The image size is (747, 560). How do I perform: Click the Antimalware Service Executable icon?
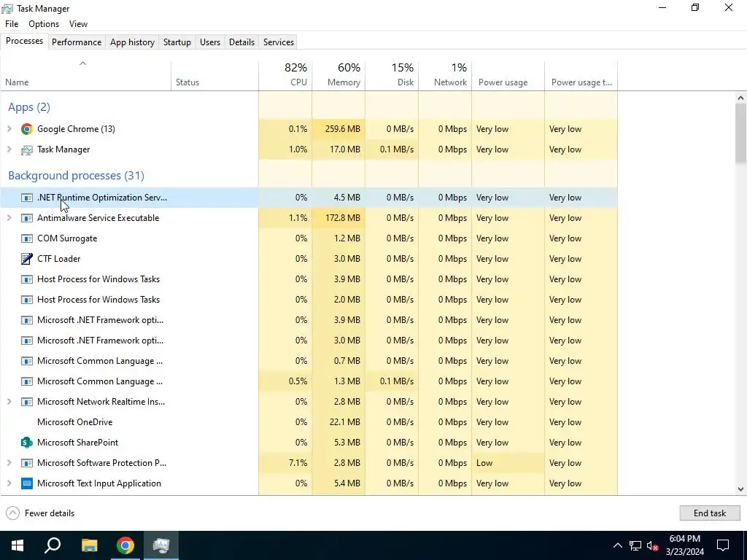point(27,218)
